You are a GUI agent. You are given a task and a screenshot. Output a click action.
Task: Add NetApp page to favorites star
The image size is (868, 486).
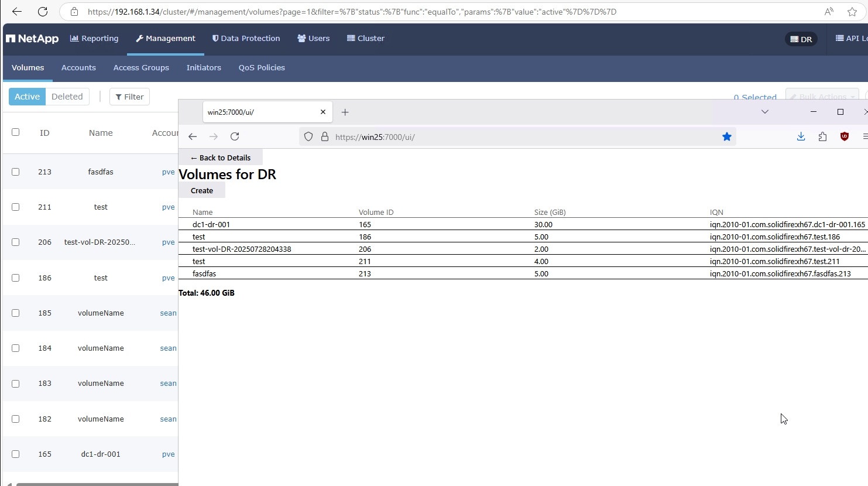coord(852,12)
